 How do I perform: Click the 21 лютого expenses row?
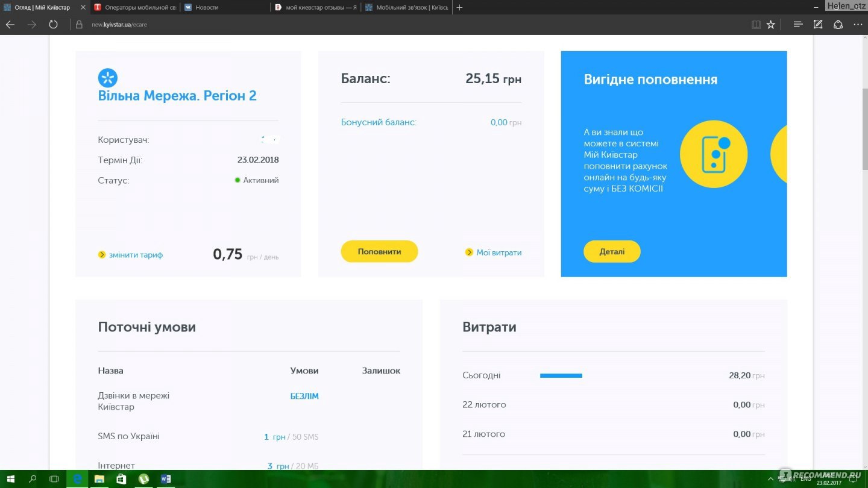point(614,434)
